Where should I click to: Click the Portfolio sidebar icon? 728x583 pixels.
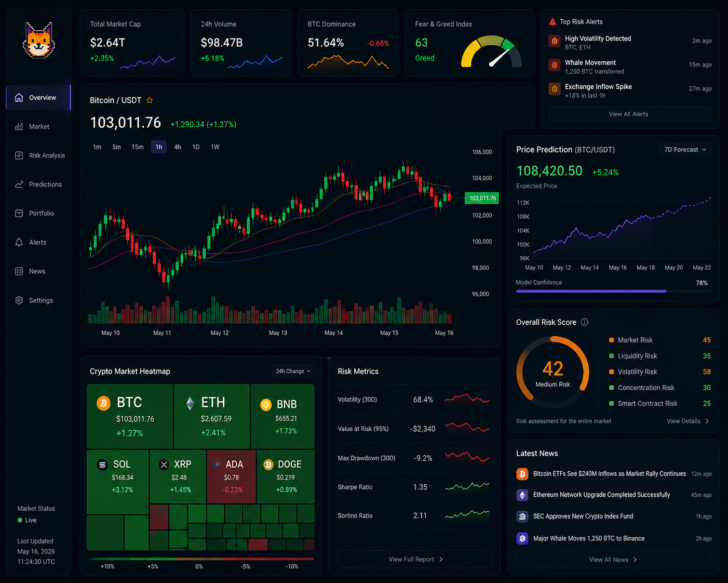pyautogui.click(x=19, y=214)
